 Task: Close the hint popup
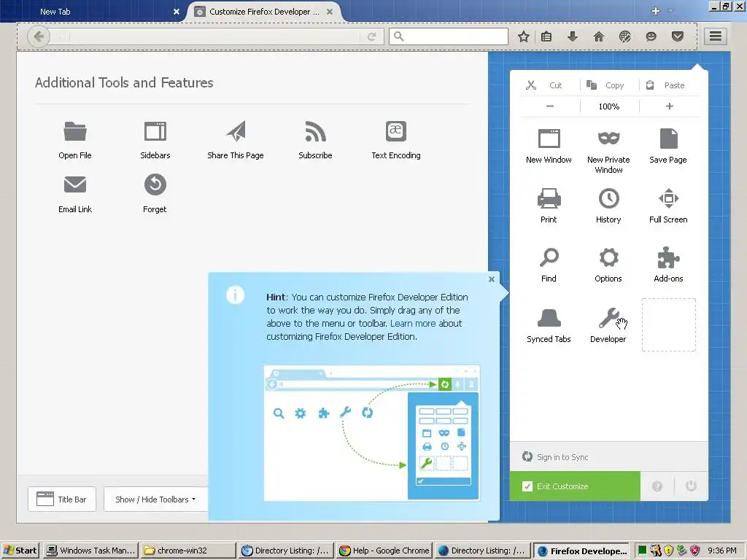point(492,279)
